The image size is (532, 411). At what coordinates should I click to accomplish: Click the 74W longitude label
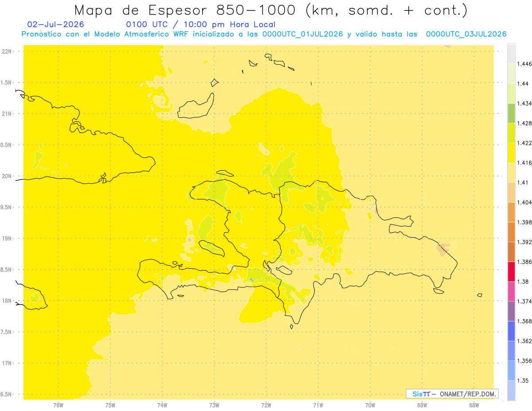coord(162,405)
